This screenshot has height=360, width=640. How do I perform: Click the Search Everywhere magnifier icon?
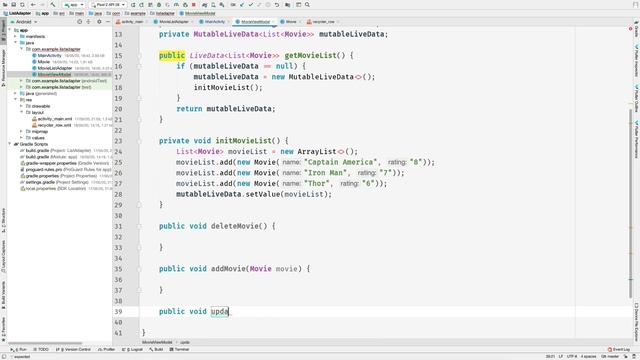307,5
